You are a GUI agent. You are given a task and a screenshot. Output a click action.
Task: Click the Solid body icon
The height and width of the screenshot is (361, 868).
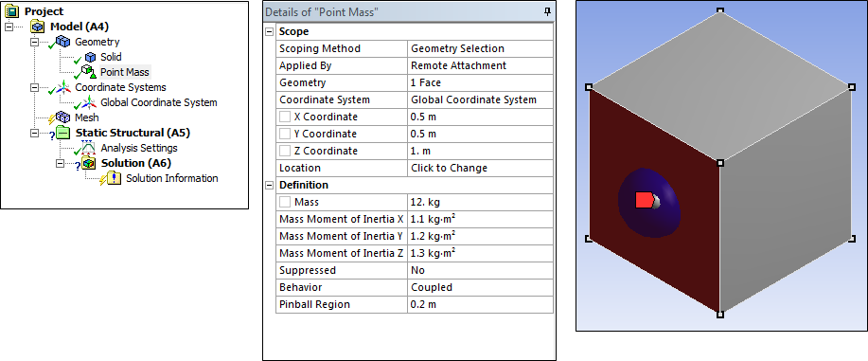point(90,57)
